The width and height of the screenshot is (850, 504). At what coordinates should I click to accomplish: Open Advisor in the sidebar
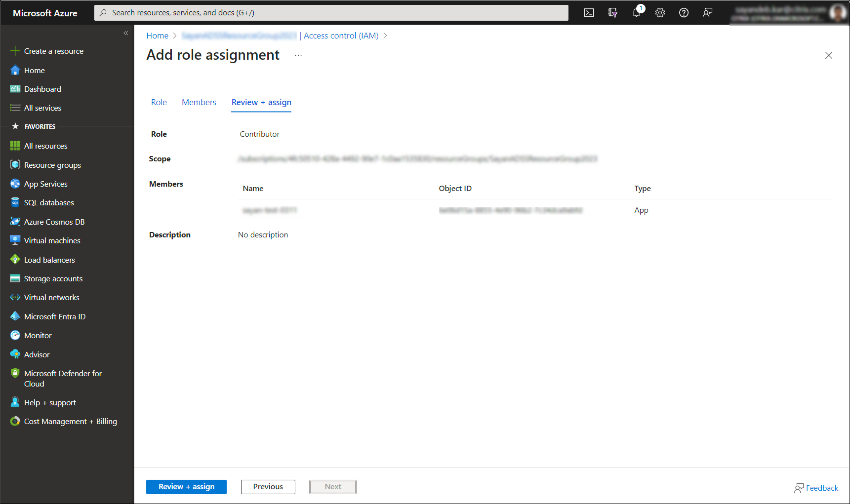[30, 355]
